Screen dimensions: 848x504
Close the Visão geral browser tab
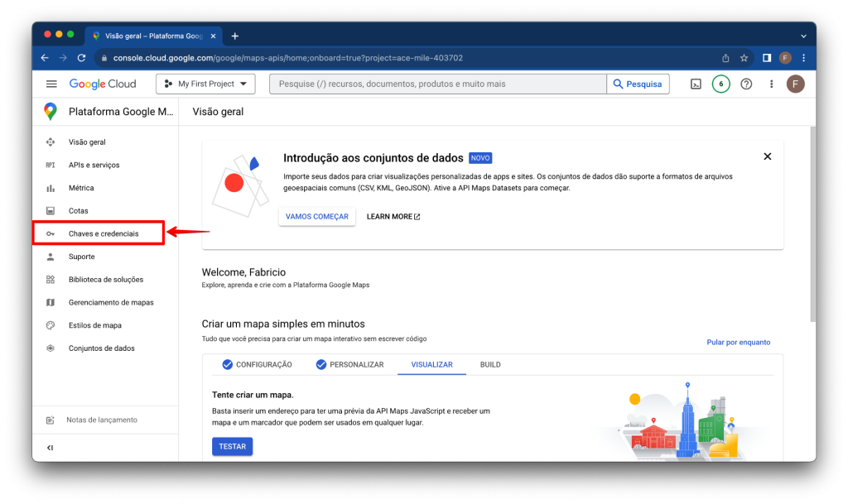pyautogui.click(x=213, y=36)
